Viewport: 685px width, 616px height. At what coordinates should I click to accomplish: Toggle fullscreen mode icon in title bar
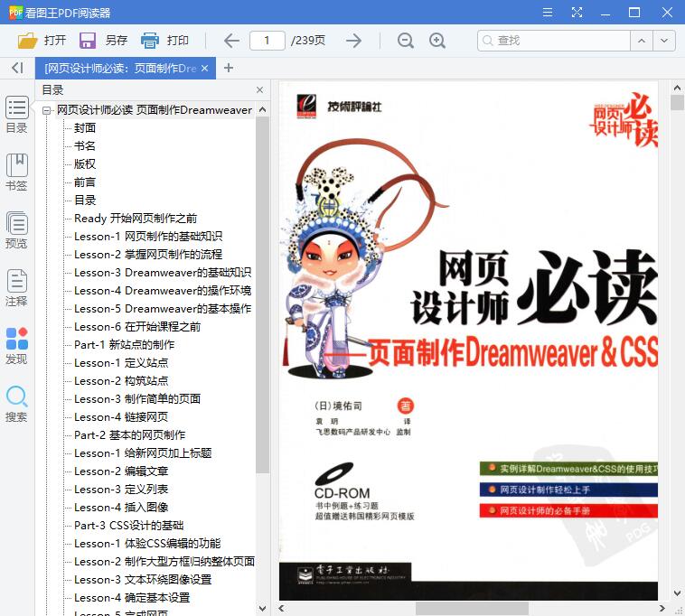(577, 13)
